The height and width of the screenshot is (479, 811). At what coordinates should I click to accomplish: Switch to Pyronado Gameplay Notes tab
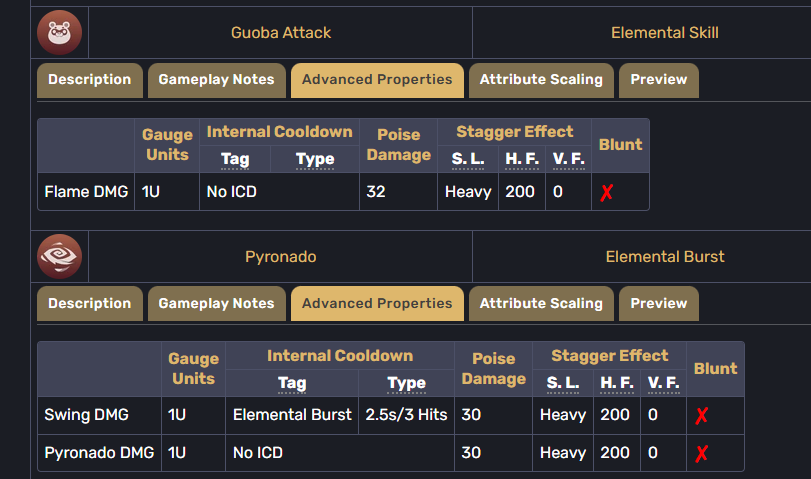click(216, 304)
